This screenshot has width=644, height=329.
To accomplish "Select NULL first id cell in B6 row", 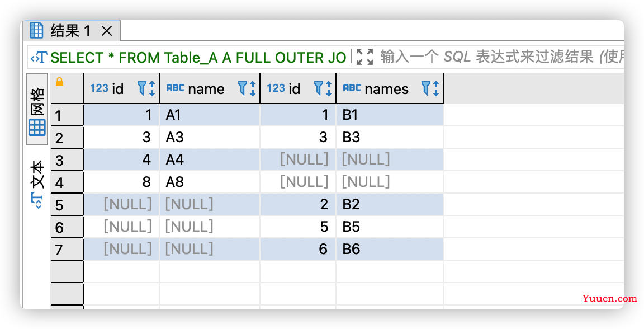I will coord(121,249).
